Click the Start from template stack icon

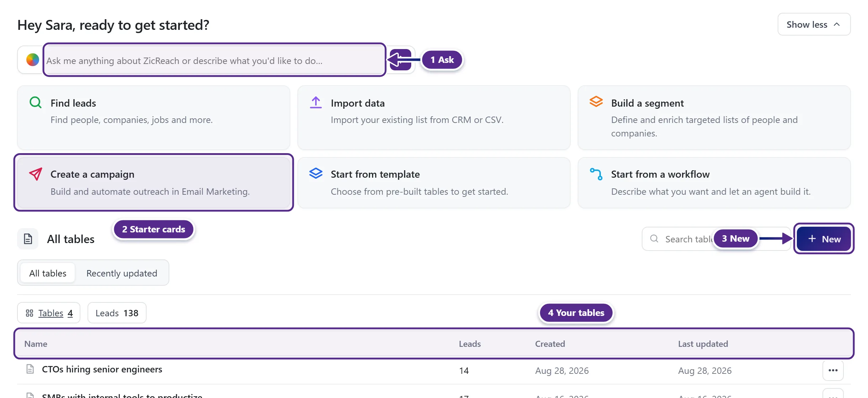point(316,173)
